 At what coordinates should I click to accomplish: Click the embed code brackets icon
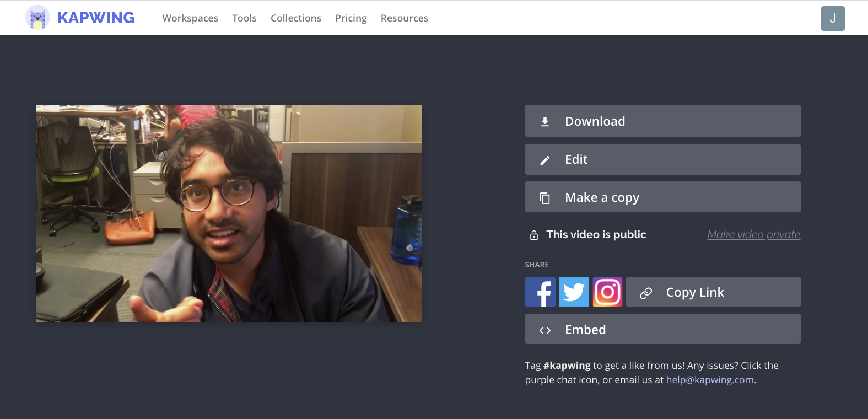(545, 330)
